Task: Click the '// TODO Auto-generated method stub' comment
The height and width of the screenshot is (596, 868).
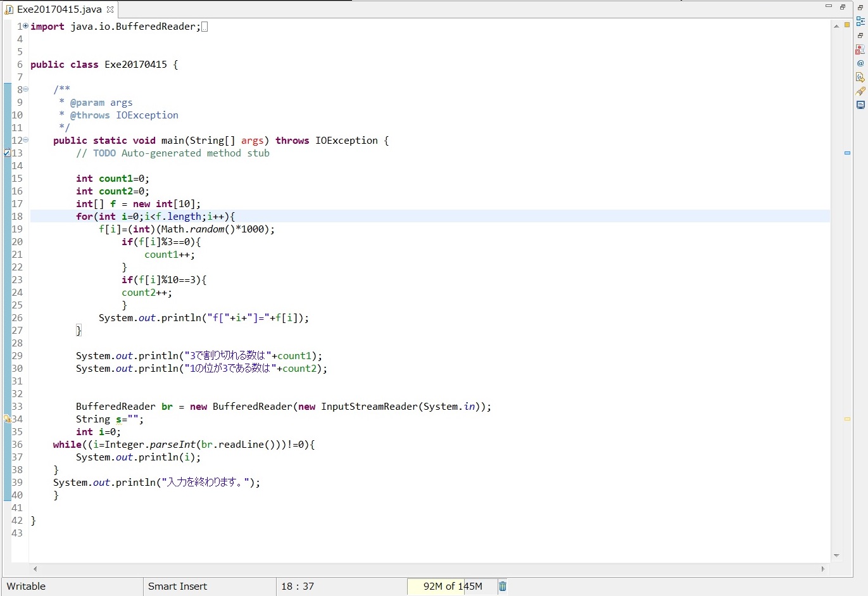Action: click(x=172, y=153)
